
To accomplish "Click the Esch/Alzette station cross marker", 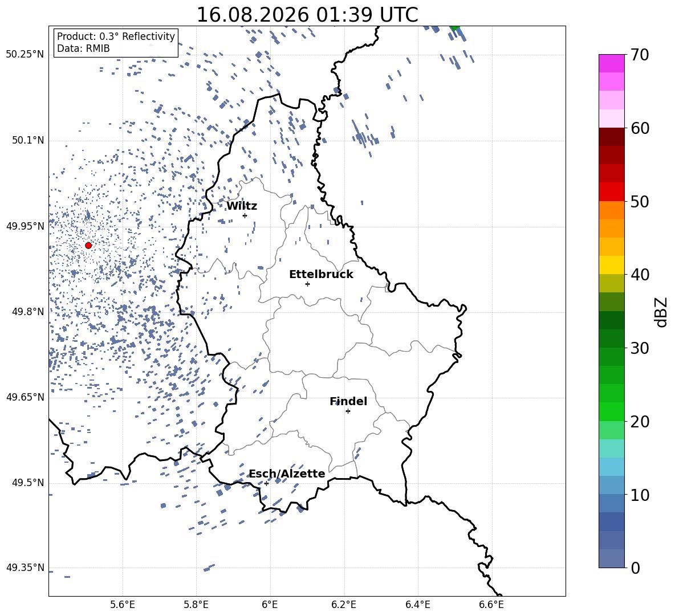I will (266, 483).
